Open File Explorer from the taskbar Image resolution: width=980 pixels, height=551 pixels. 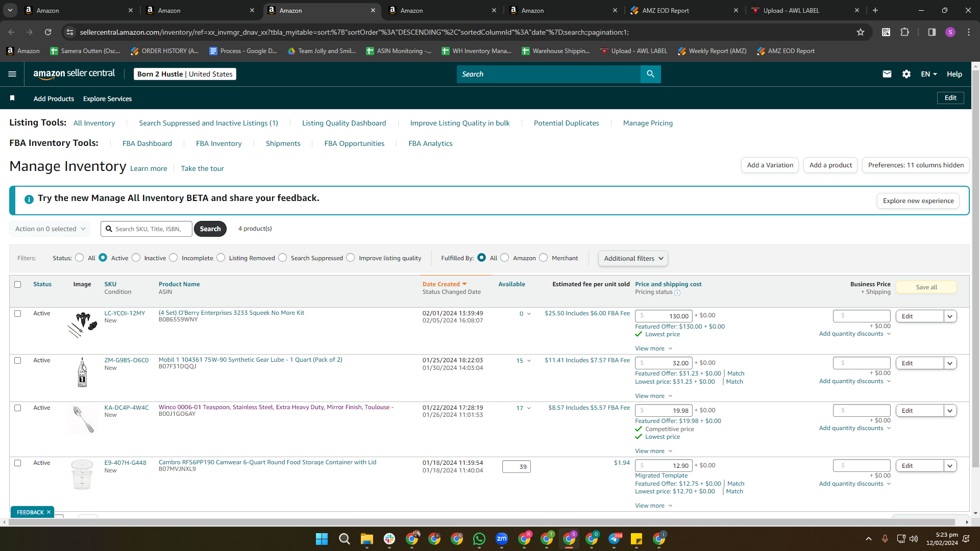(x=367, y=539)
